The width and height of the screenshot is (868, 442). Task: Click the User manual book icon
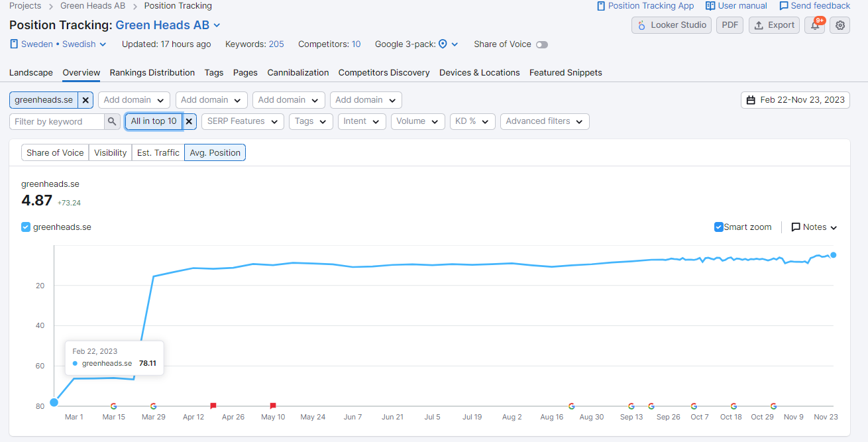point(710,6)
